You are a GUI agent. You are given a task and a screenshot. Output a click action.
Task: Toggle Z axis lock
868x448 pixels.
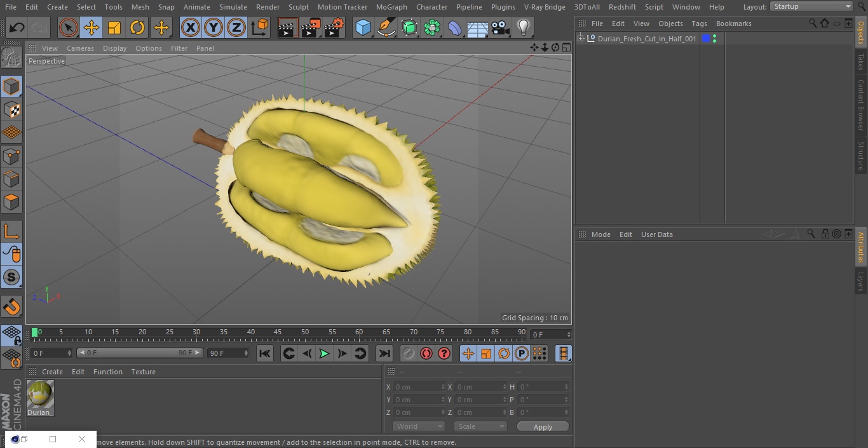(236, 27)
